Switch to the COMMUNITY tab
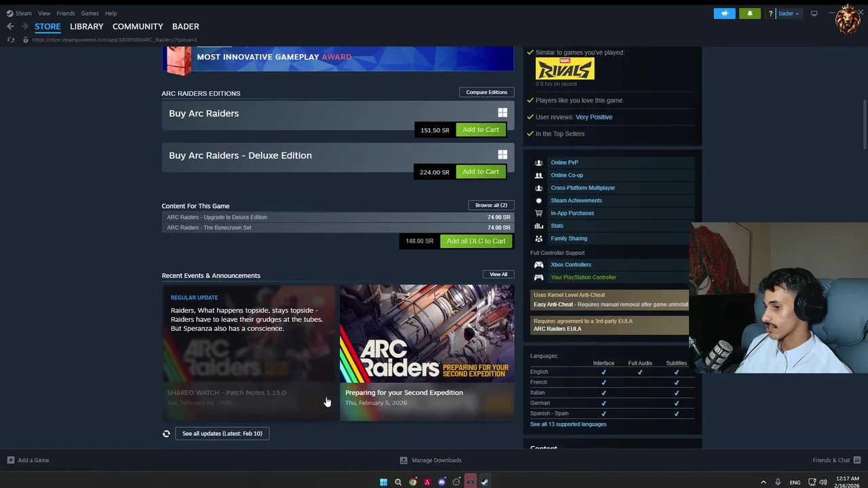The height and width of the screenshot is (488, 868). [138, 26]
